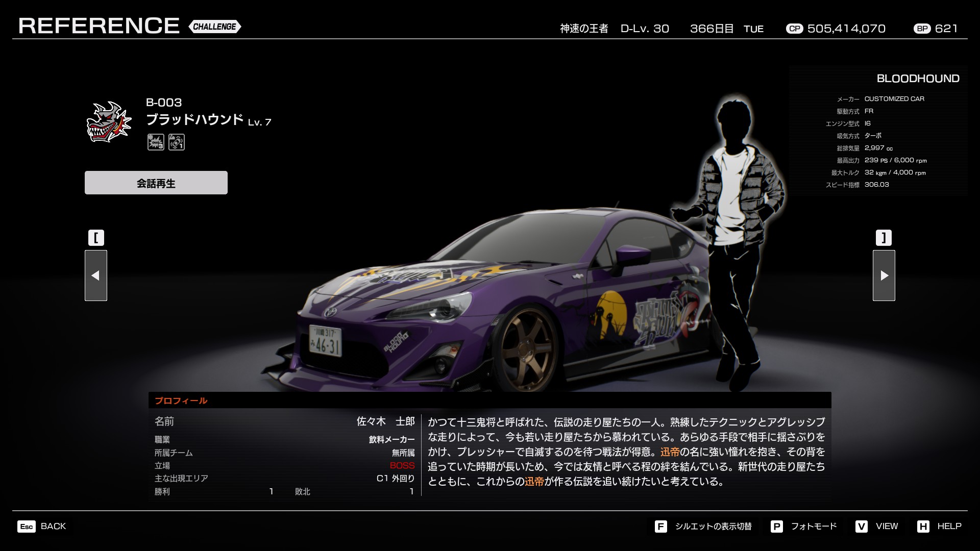980x551 pixels.
Task: Open フォトモード photo mode
Action: [x=804, y=526]
